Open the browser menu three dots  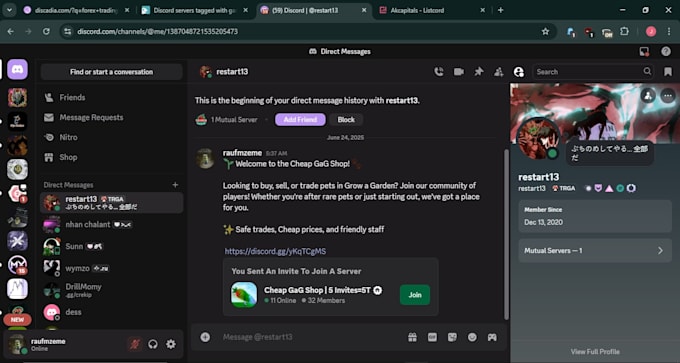(669, 31)
